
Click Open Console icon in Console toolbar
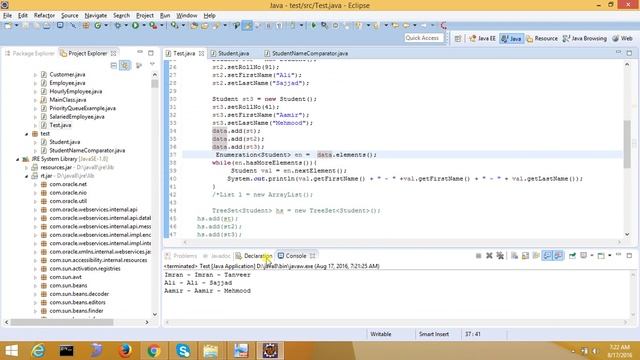[x=601, y=256]
